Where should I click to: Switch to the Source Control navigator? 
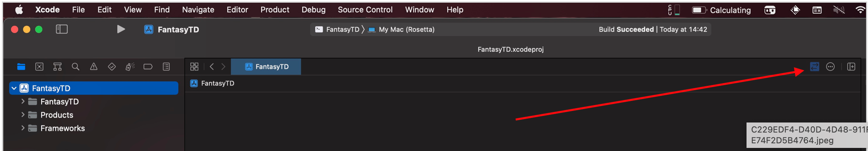(39, 67)
